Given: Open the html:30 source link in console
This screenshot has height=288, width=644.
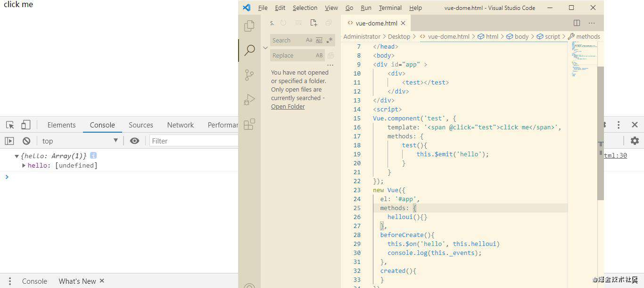Looking at the screenshot, I should click(x=615, y=155).
